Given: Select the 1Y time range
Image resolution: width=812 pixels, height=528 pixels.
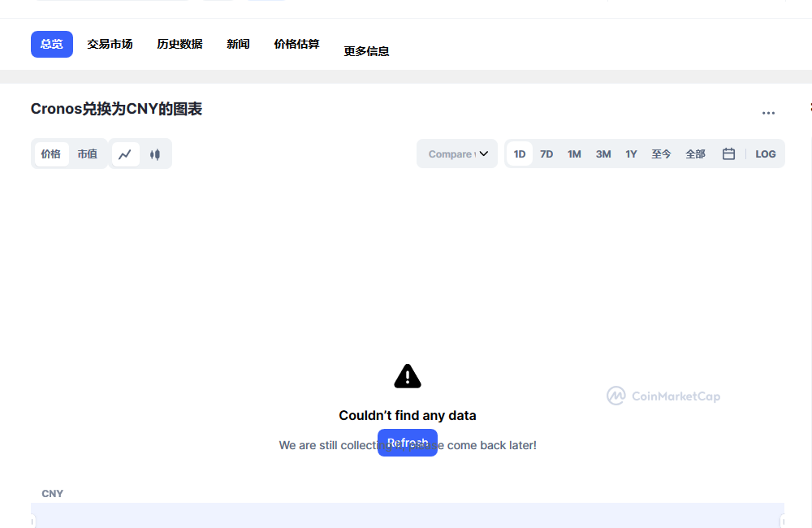Looking at the screenshot, I should coord(631,154).
